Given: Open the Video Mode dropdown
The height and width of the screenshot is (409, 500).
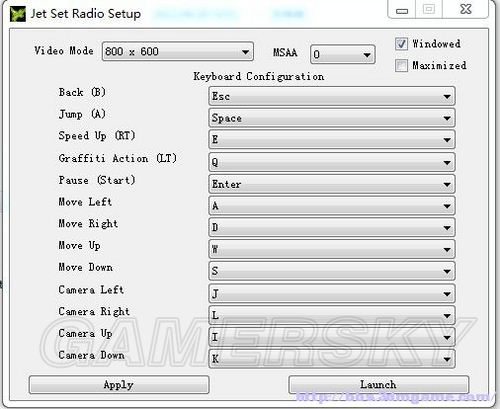Looking at the screenshot, I should point(178,51).
